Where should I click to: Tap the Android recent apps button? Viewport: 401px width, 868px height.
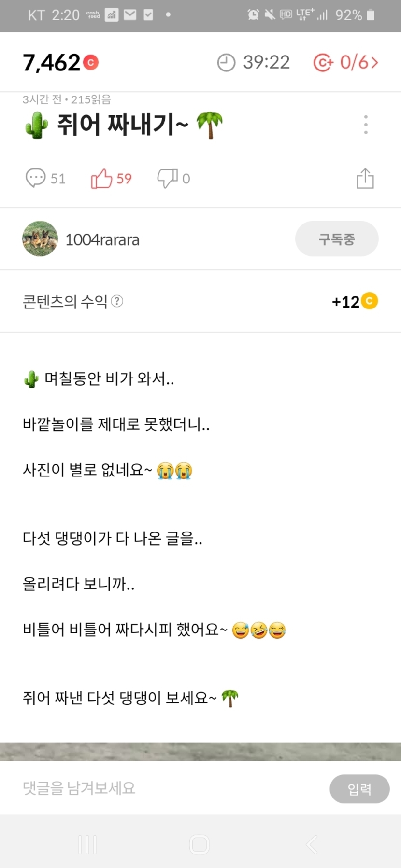click(87, 844)
